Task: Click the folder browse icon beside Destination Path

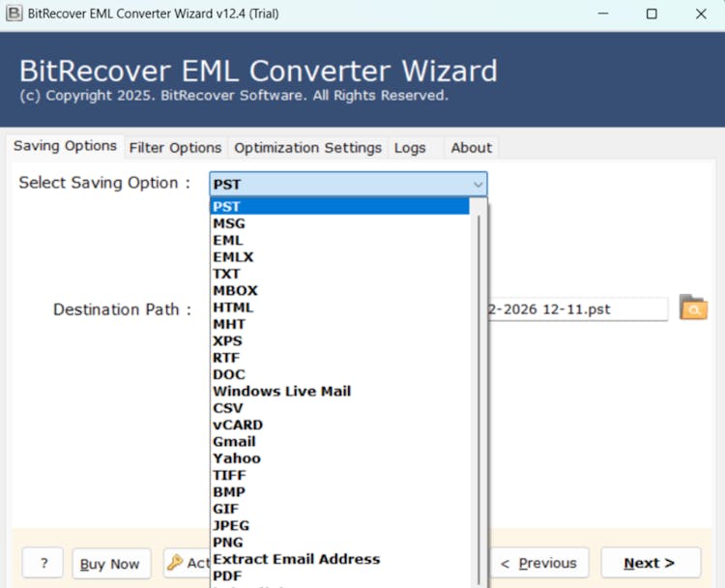Action: (693, 309)
